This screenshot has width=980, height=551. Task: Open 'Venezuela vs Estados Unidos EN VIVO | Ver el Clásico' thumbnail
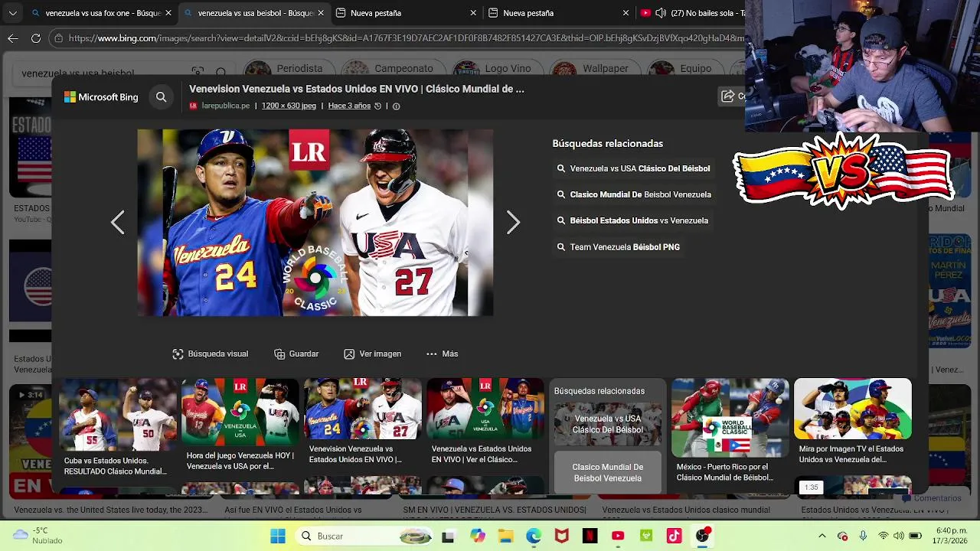(485, 409)
